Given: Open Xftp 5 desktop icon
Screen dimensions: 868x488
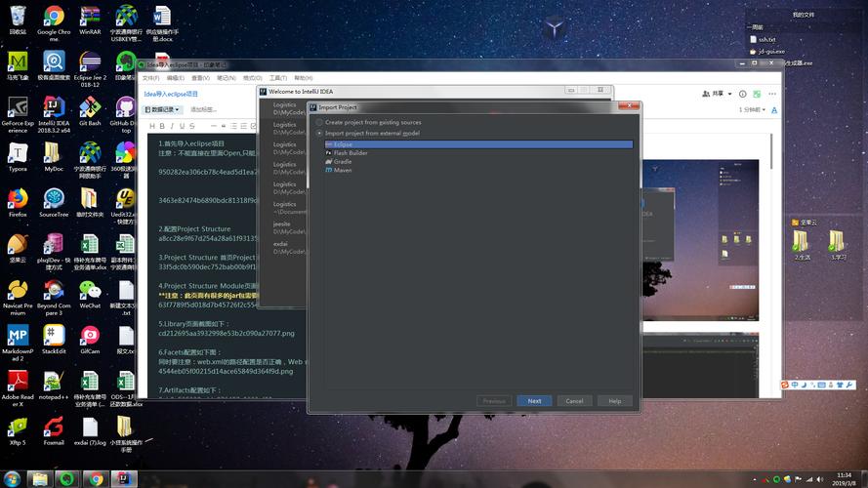Looking at the screenshot, I should pyautogui.click(x=18, y=431).
